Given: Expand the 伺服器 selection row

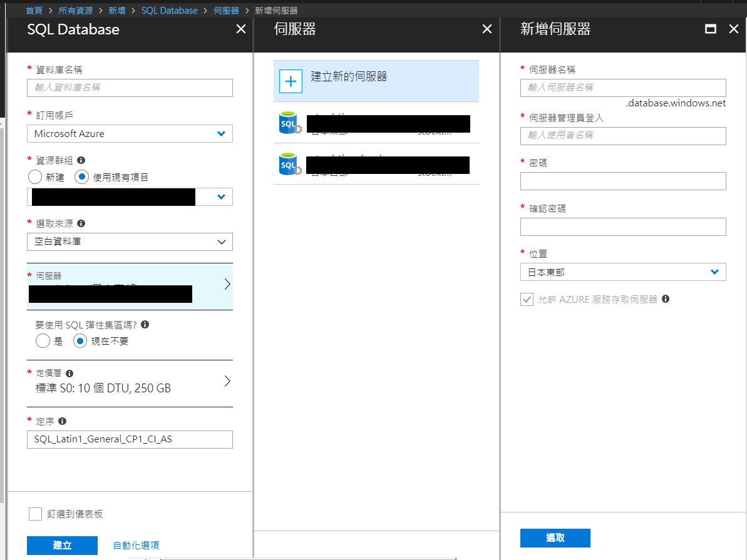Looking at the screenshot, I should [x=130, y=287].
